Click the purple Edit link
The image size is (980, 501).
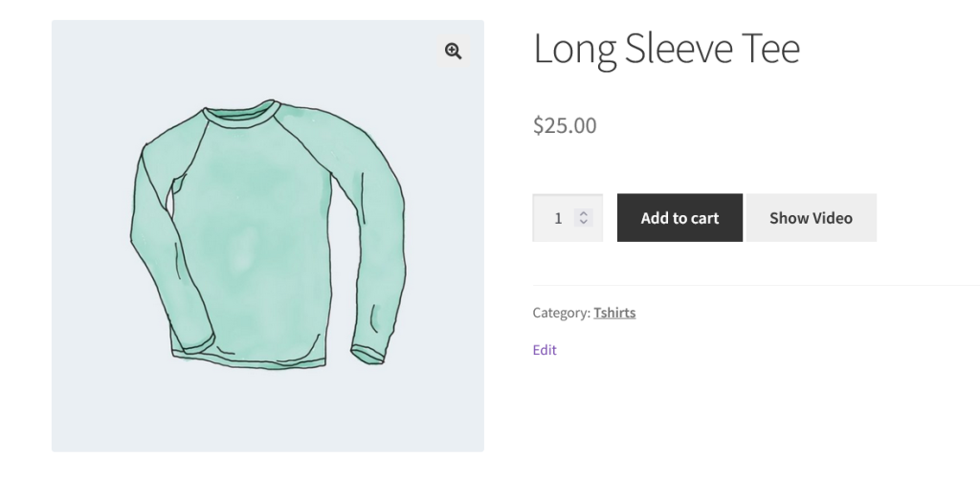[545, 350]
